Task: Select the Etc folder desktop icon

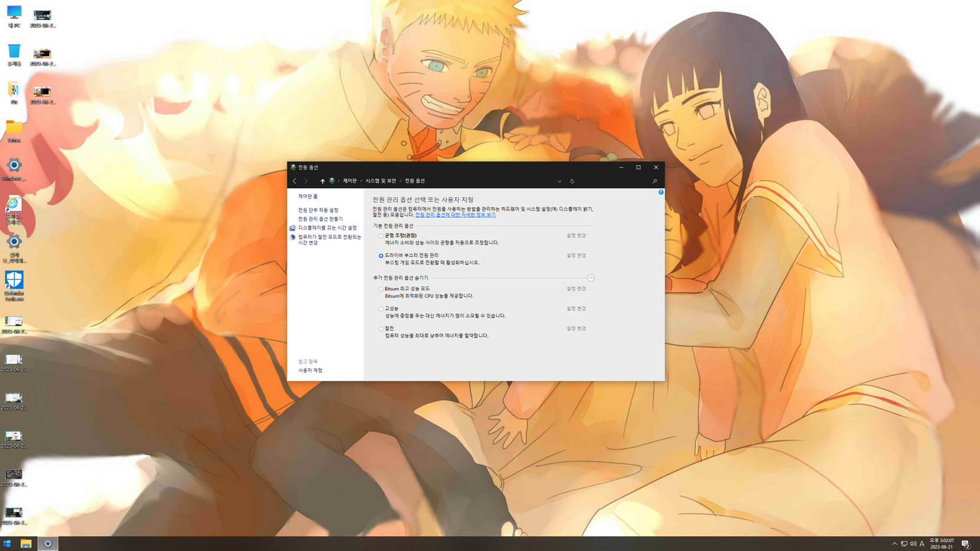Action: (14, 92)
